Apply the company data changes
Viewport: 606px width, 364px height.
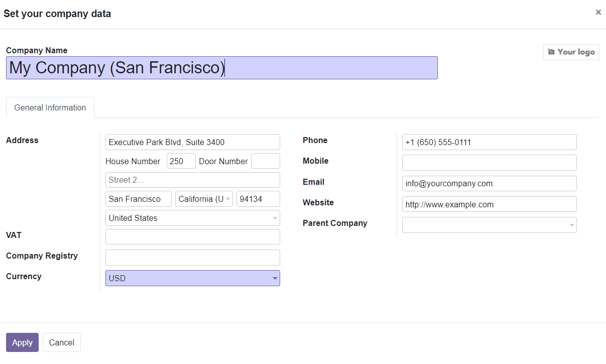pos(22,342)
